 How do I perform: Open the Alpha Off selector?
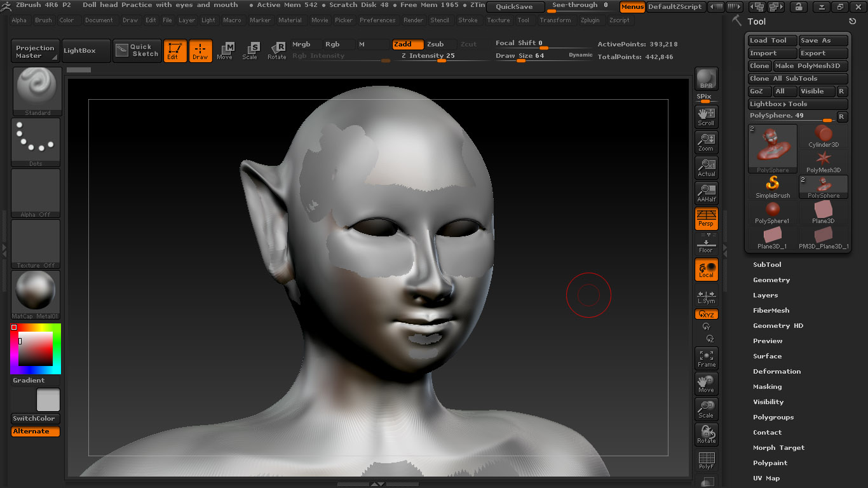coord(36,193)
